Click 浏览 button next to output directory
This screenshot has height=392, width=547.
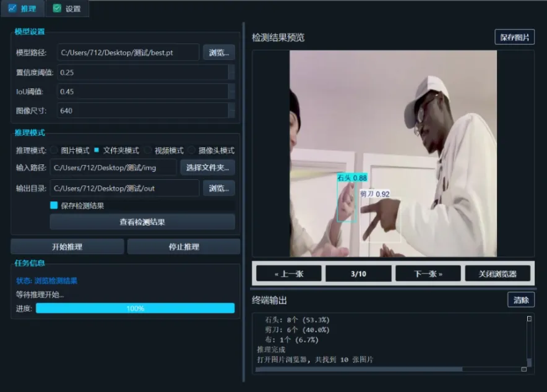(218, 188)
